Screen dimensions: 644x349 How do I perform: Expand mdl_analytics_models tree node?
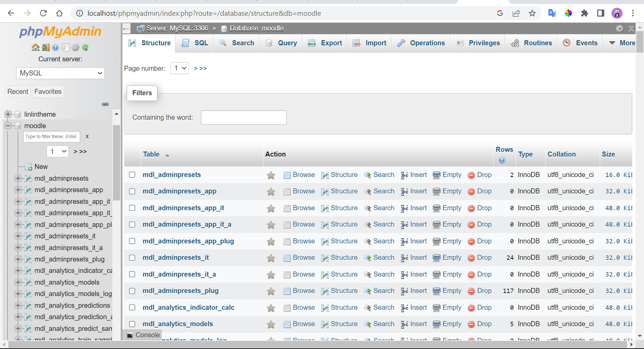[18, 282]
